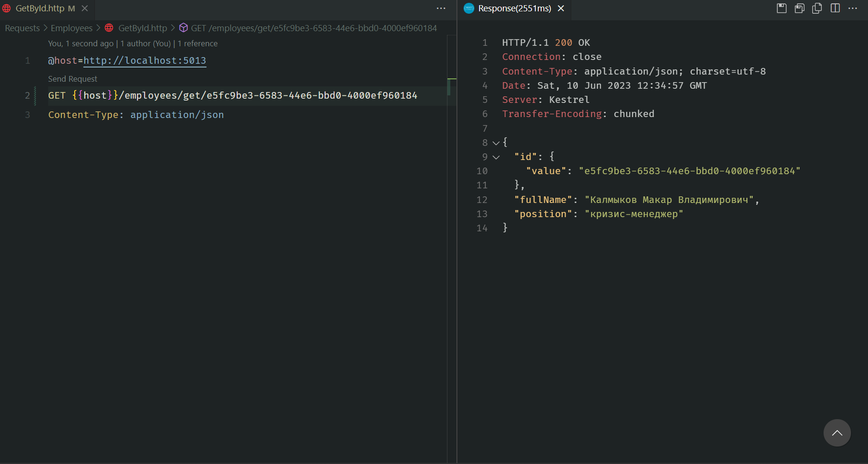Click the '1 author (You)' code lens
Viewport: 868px width, 464px height.
[x=146, y=43]
